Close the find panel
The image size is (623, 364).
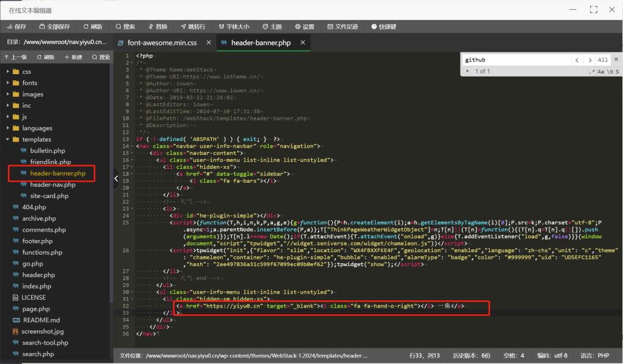616,60
